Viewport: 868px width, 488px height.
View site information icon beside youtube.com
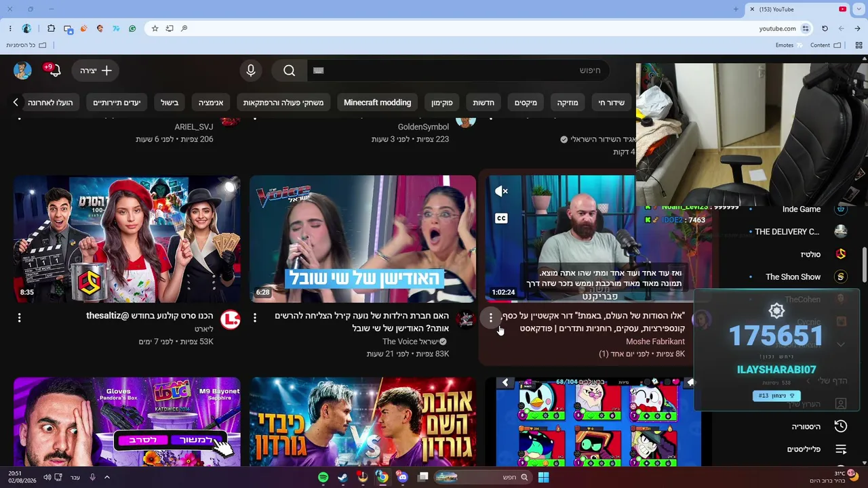pos(806,28)
